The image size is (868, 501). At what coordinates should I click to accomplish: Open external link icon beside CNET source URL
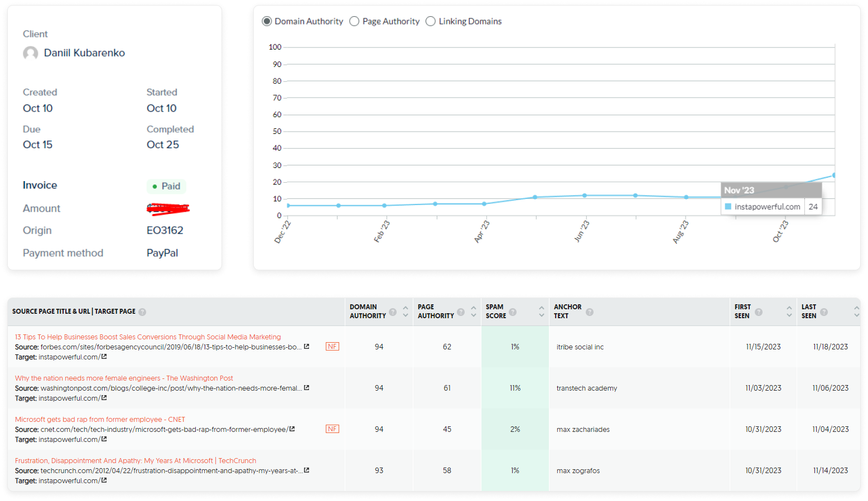click(x=292, y=429)
